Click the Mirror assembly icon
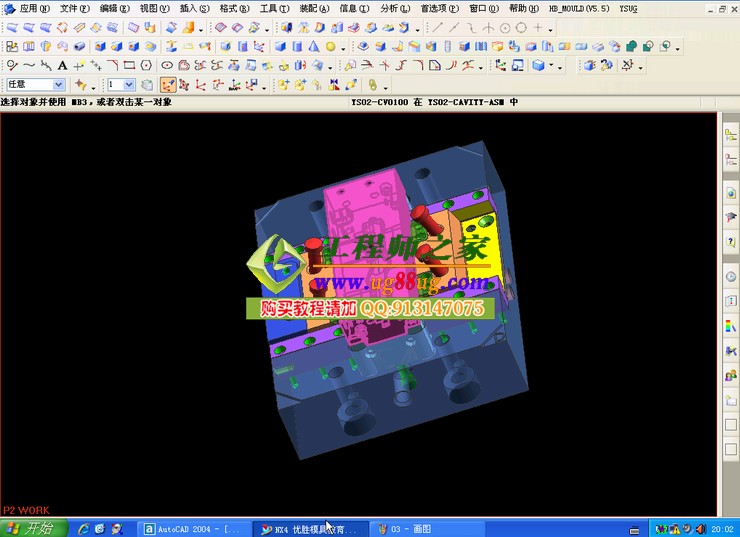This screenshot has width=740, height=537. coord(335,85)
